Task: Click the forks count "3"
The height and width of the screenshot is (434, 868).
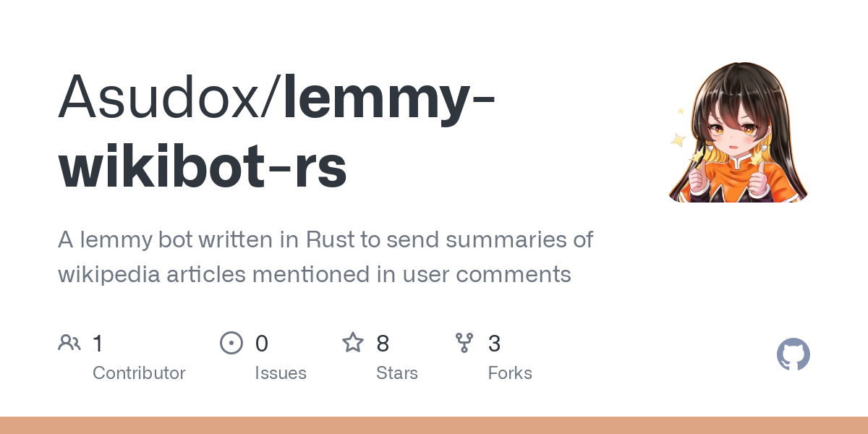Action: 495,344
